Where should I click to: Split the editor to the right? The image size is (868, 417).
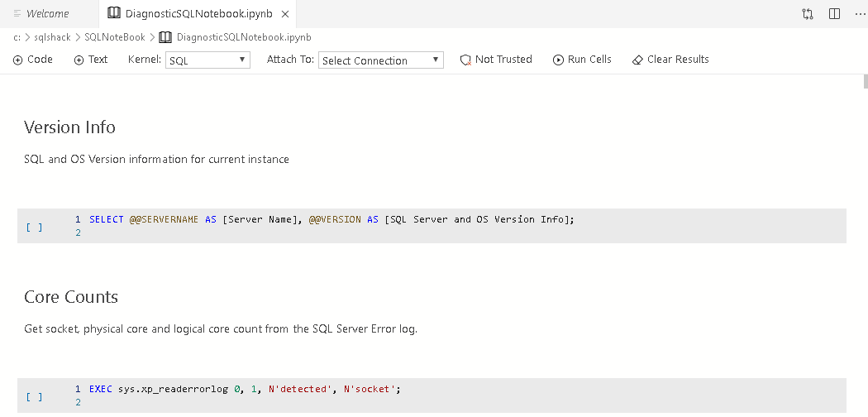pos(834,14)
